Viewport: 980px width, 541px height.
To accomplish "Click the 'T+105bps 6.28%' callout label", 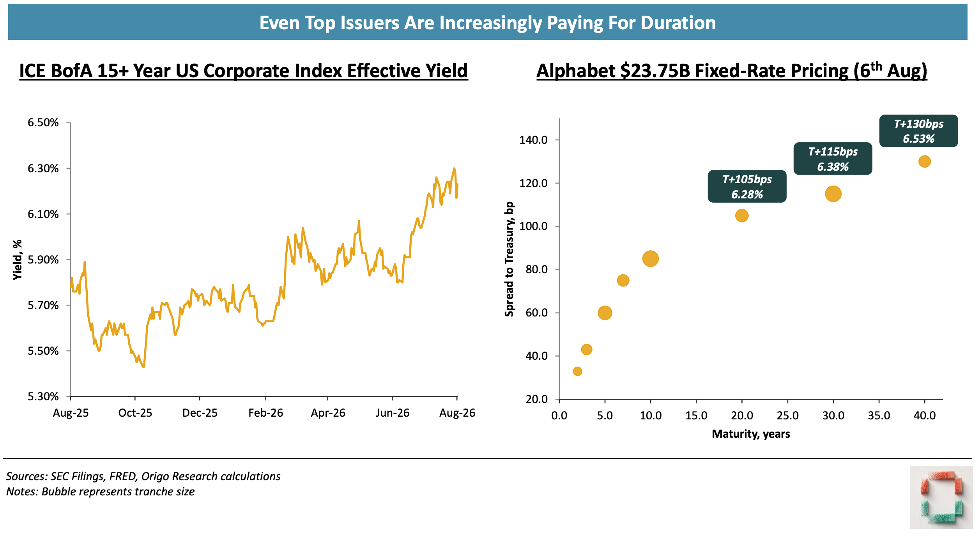I will [x=747, y=186].
